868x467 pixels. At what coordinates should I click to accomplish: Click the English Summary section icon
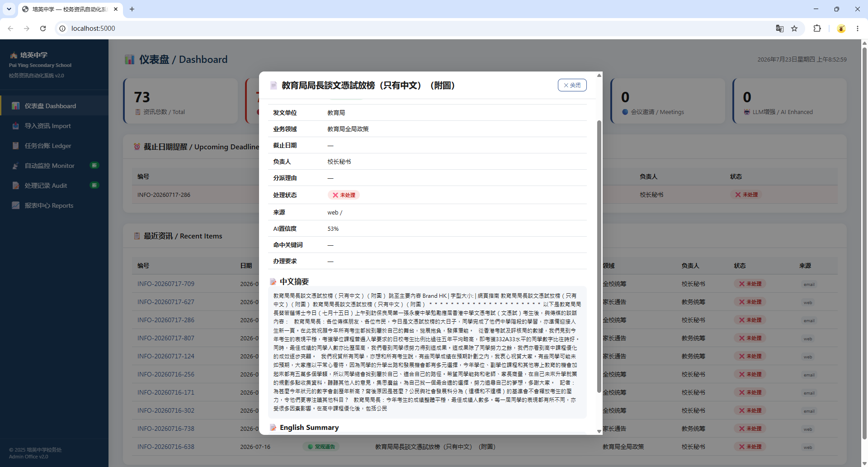273,427
